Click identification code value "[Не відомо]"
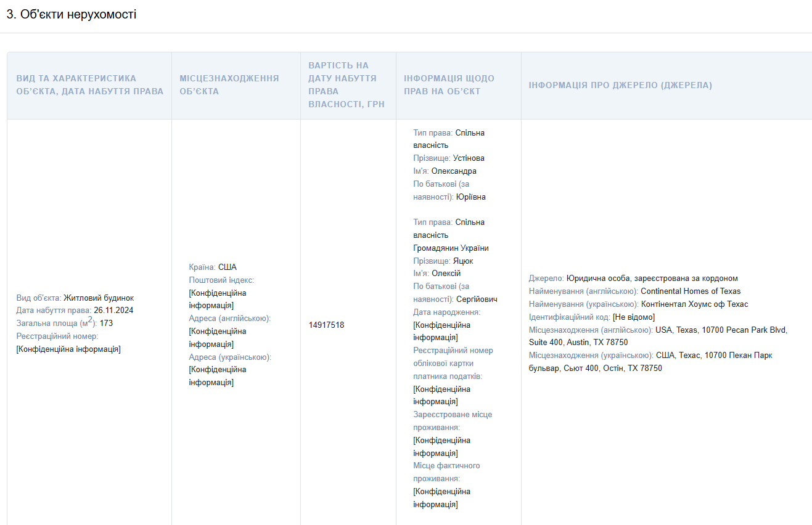The image size is (812, 525). [634, 317]
